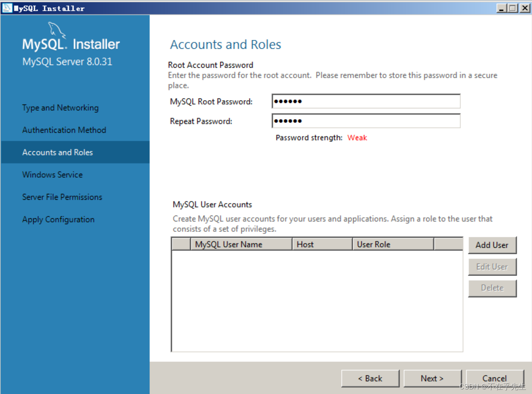Viewport: 532px width, 394px height.
Task: Click the Add User button
Action: click(492, 245)
